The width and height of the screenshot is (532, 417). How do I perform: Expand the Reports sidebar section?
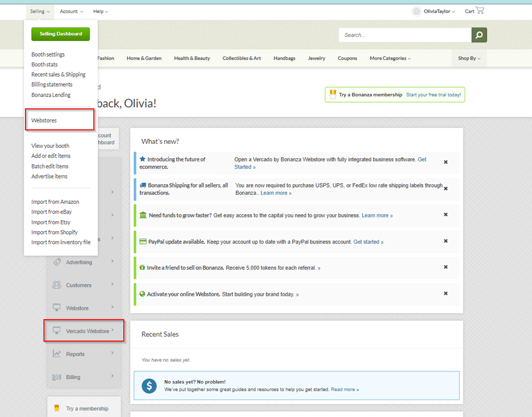tap(112, 353)
